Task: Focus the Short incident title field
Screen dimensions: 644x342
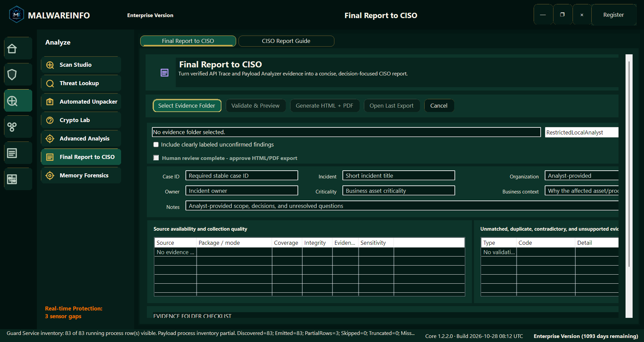Action: tap(399, 175)
